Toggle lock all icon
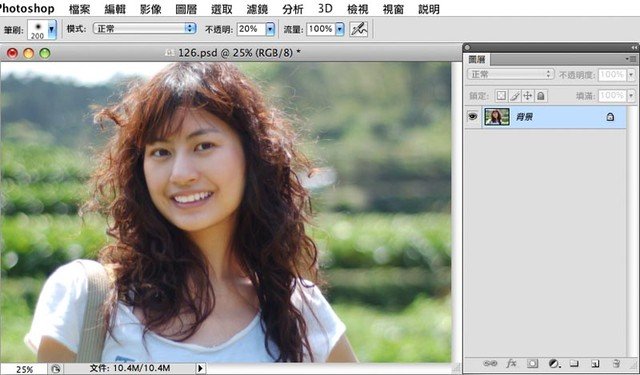The image size is (640, 375). (x=541, y=96)
